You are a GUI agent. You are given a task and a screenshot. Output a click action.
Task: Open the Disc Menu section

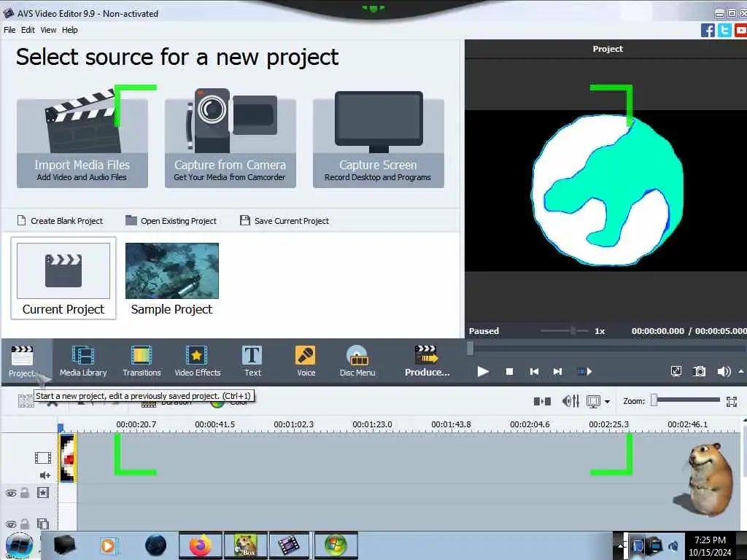click(x=357, y=362)
